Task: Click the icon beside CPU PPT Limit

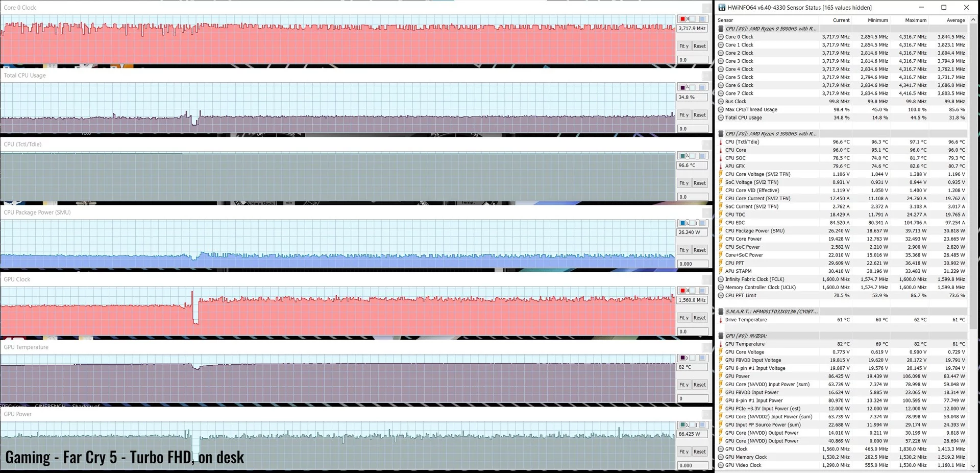Action: click(721, 296)
